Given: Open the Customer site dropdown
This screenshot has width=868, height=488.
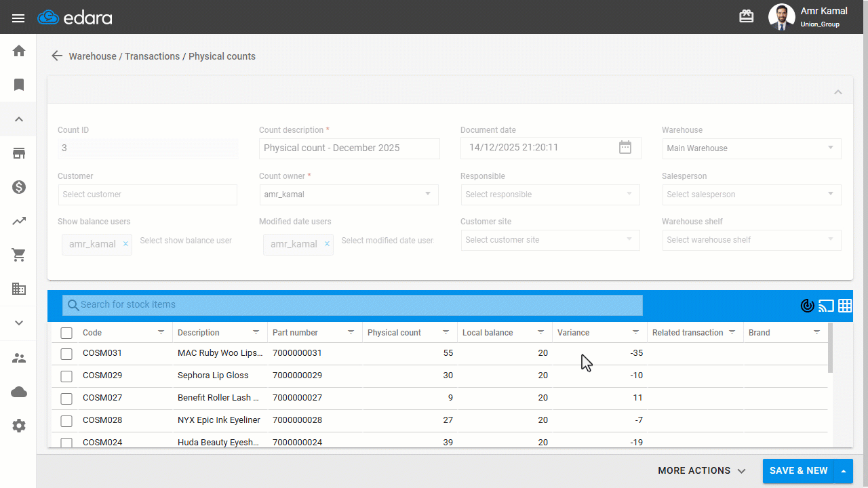Looking at the screenshot, I should coord(550,240).
